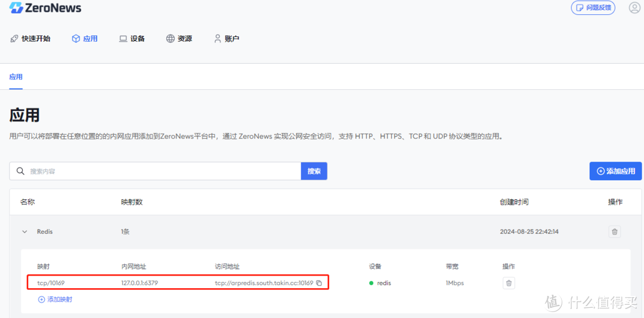Viewport: 644px width, 318px height.
Task: Select the 应用 tab under navigation
Action: 16,77
